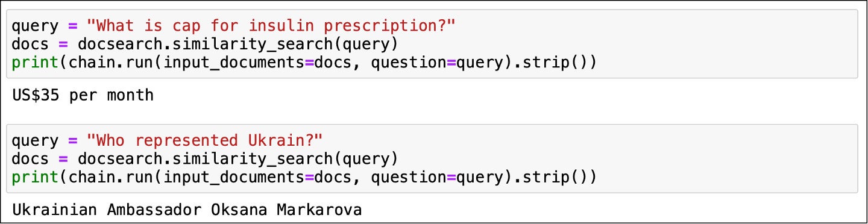868x224 pixels.
Task: Click the first cell's print statement line
Action: tap(304, 61)
